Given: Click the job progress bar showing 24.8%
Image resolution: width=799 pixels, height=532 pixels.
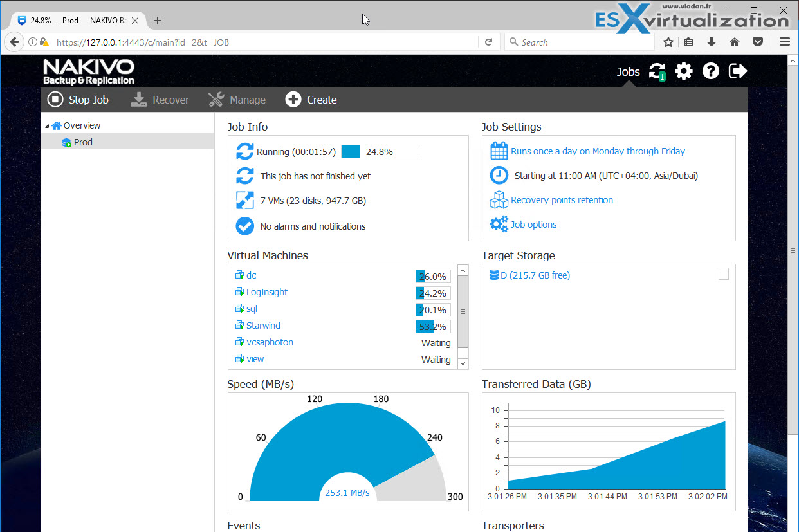Looking at the screenshot, I should 380,152.
